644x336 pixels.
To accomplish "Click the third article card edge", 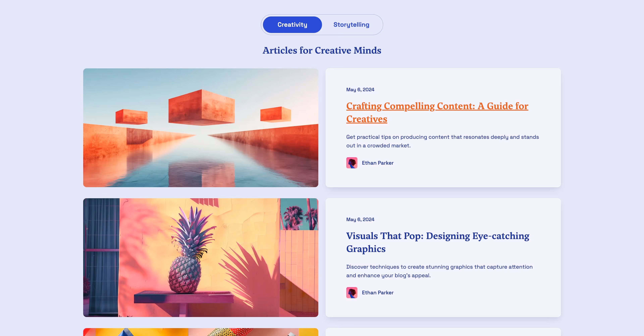I will [443, 332].
